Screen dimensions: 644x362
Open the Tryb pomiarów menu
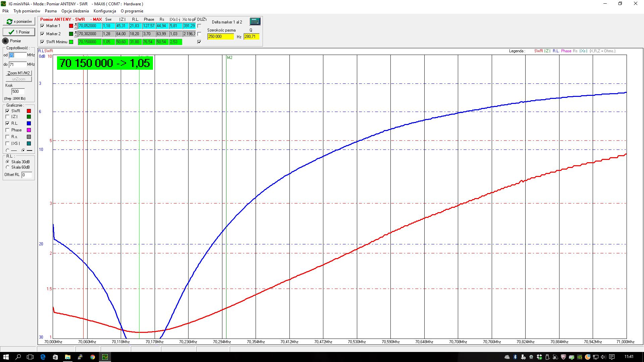point(27,11)
